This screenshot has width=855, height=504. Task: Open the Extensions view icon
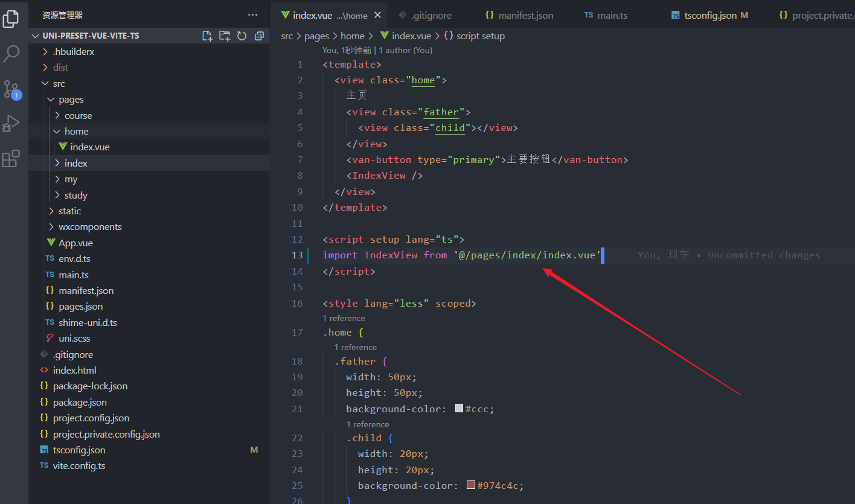pos(11,159)
